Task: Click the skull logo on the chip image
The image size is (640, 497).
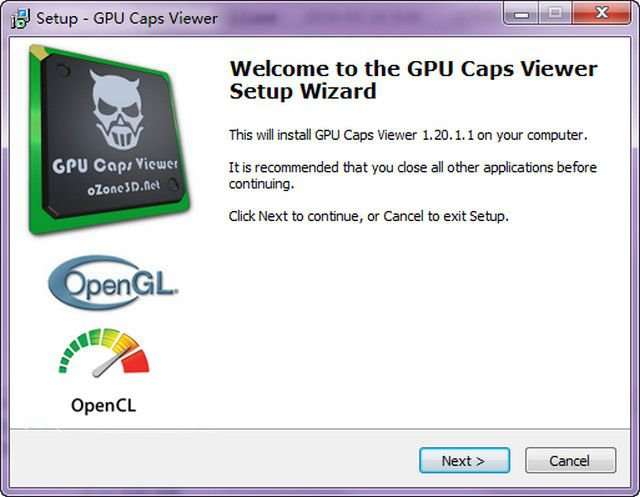Action: coord(117,109)
